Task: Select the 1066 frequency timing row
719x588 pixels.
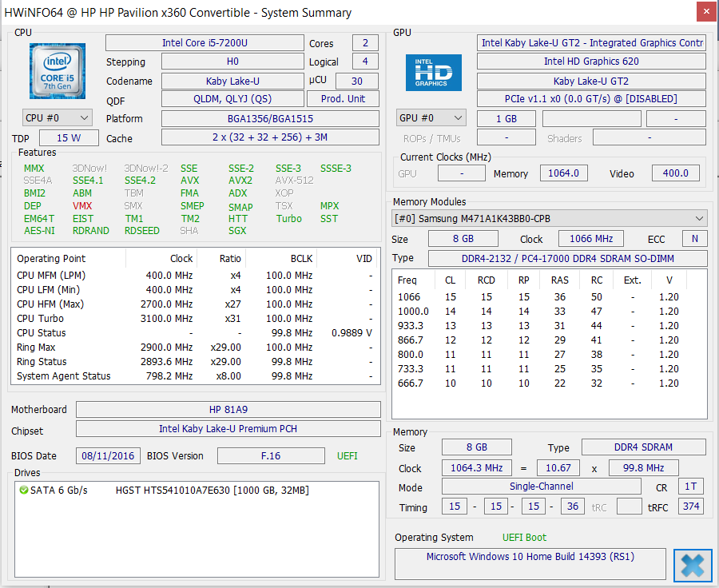Action: (550, 296)
